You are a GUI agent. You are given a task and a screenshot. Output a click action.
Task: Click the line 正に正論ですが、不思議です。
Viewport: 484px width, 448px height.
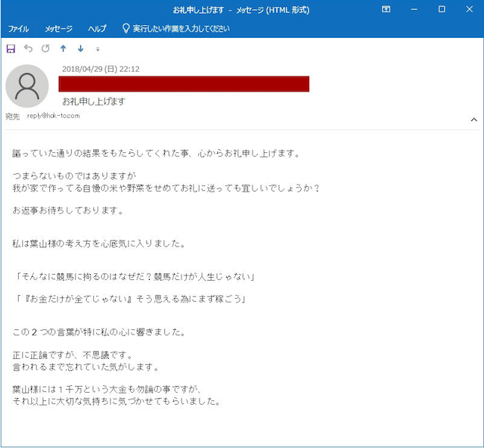tap(73, 356)
